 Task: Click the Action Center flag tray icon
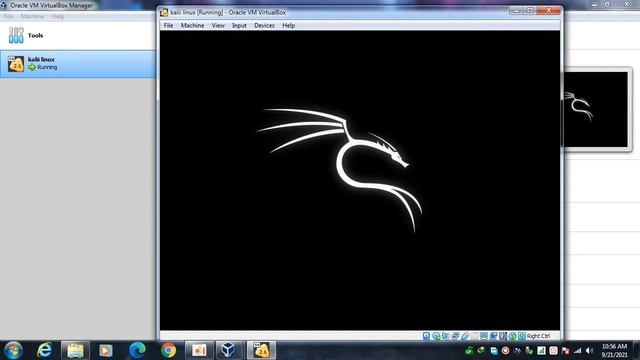(x=565, y=351)
